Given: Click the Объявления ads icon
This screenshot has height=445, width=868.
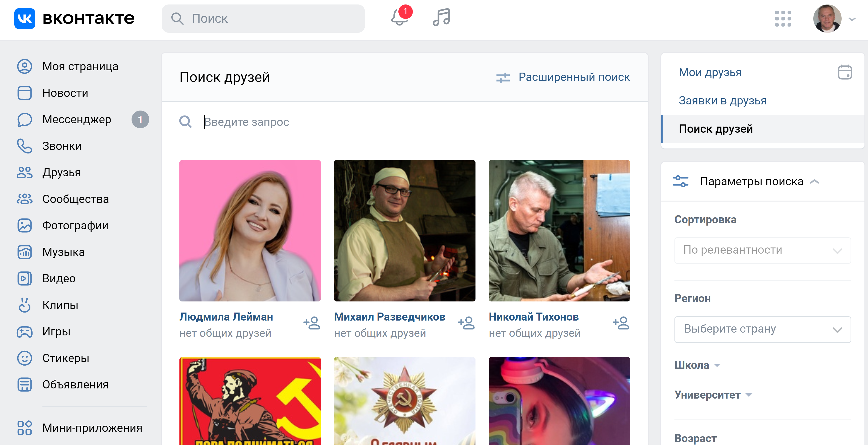Looking at the screenshot, I should click(x=25, y=384).
